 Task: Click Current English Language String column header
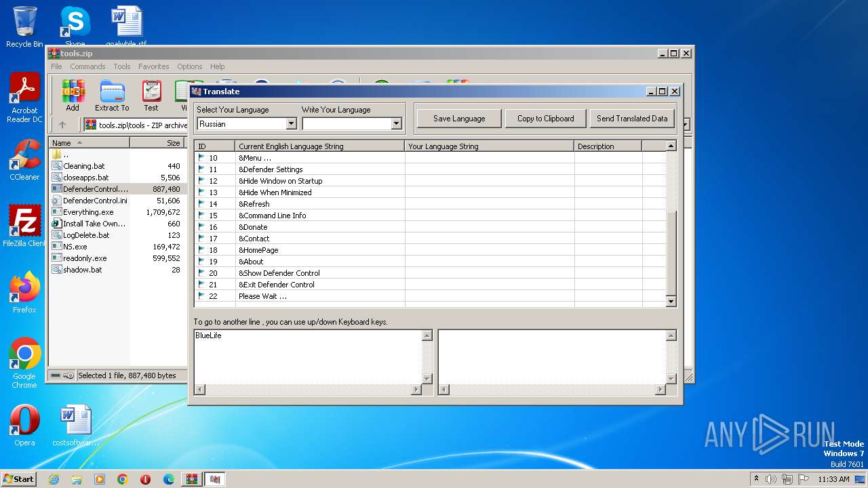point(320,146)
